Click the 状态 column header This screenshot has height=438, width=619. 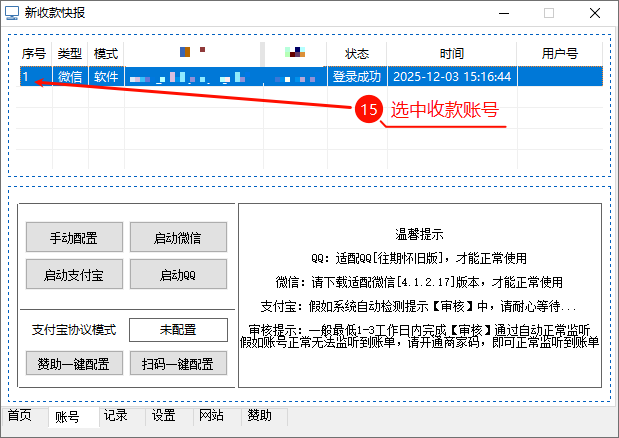[357, 53]
